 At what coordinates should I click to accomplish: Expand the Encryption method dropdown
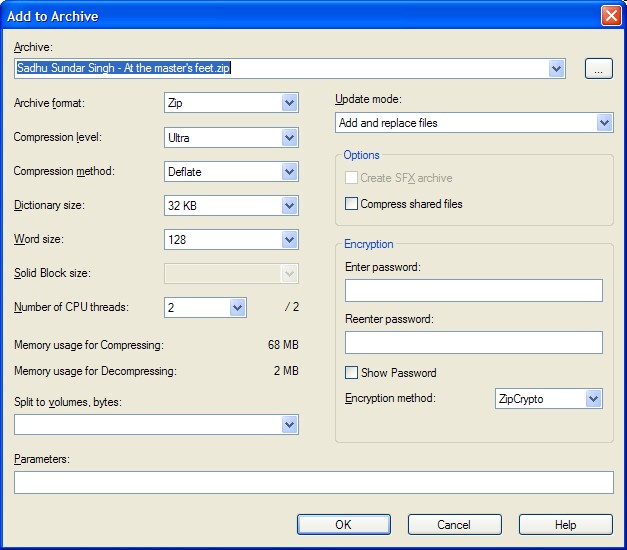593,399
